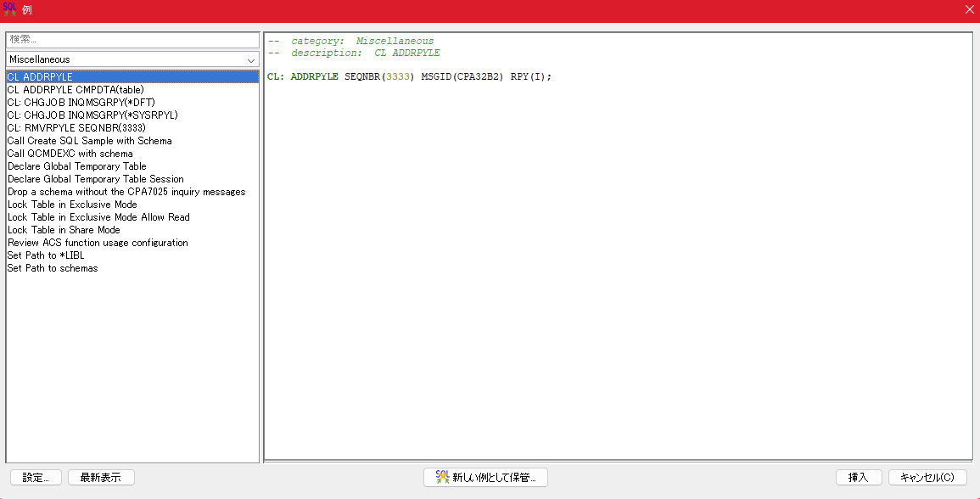Save as new example with 新しい例として保管

pos(485,477)
